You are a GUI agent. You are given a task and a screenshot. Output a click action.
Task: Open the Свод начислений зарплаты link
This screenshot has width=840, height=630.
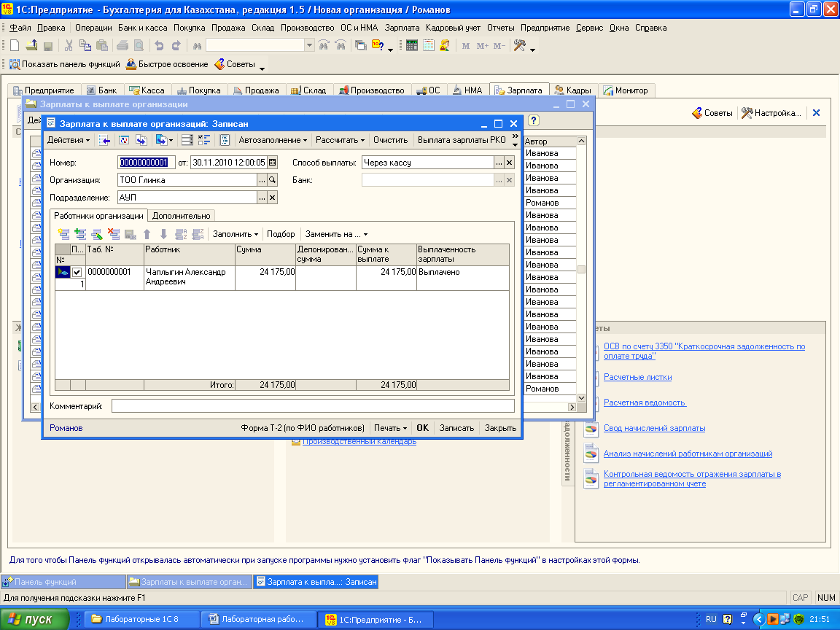654,428
